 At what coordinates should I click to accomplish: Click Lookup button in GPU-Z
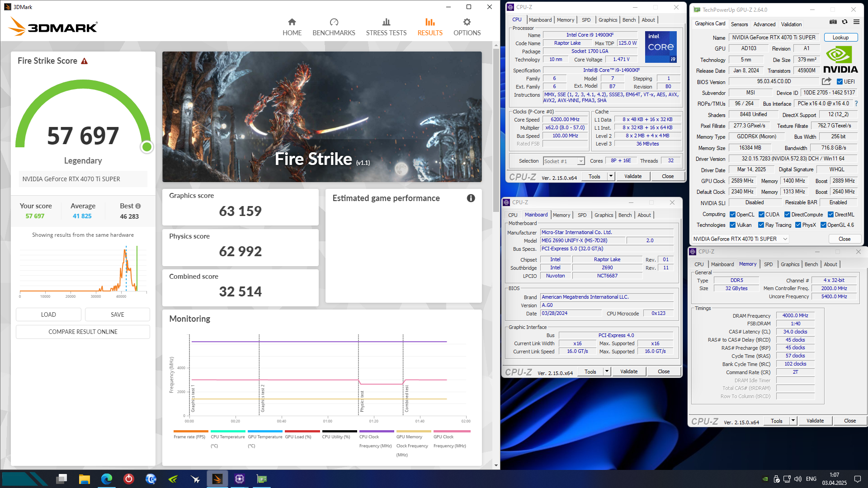pyautogui.click(x=840, y=38)
